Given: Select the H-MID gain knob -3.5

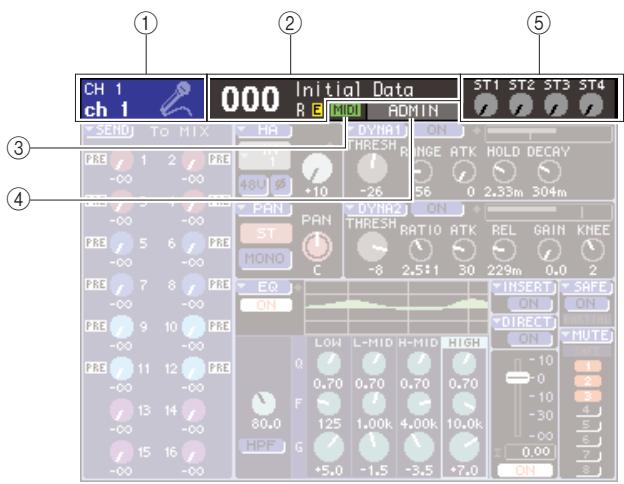Looking at the screenshot, I should point(419,447).
